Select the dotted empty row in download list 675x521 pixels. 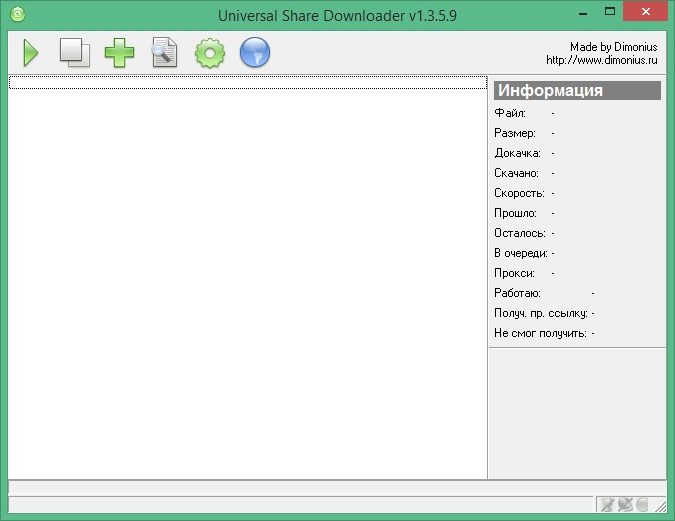click(x=248, y=83)
